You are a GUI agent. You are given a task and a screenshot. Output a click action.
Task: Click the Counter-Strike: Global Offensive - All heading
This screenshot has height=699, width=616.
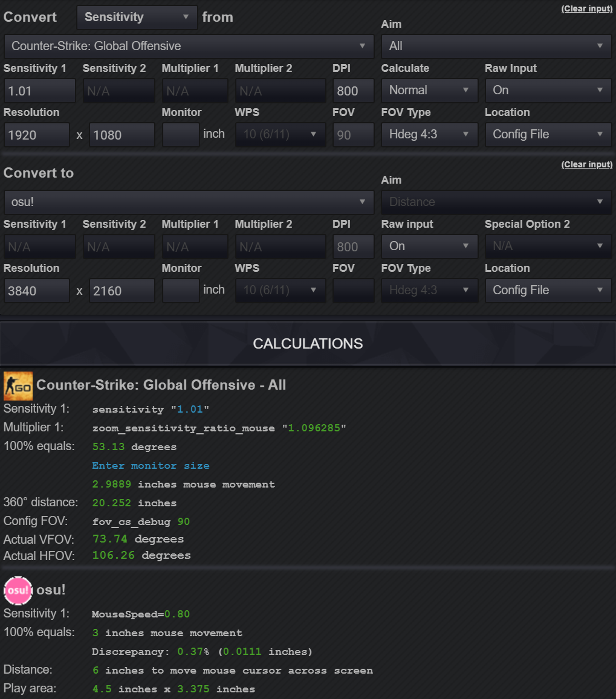pyautogui.click(x=161, y=385)
